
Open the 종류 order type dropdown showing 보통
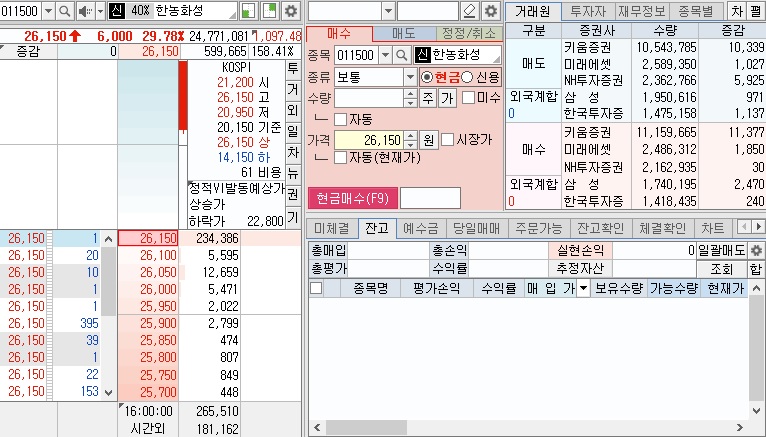(x=410, y=77)
